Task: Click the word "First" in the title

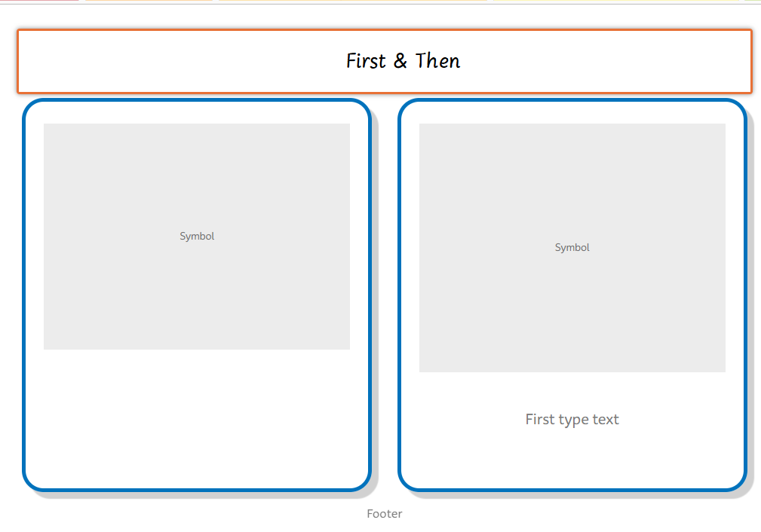Action: point(366,61)
